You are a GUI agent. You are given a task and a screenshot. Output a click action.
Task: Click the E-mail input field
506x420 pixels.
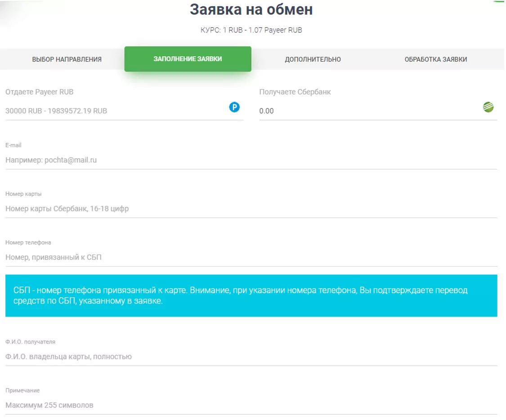pos(251,160)
